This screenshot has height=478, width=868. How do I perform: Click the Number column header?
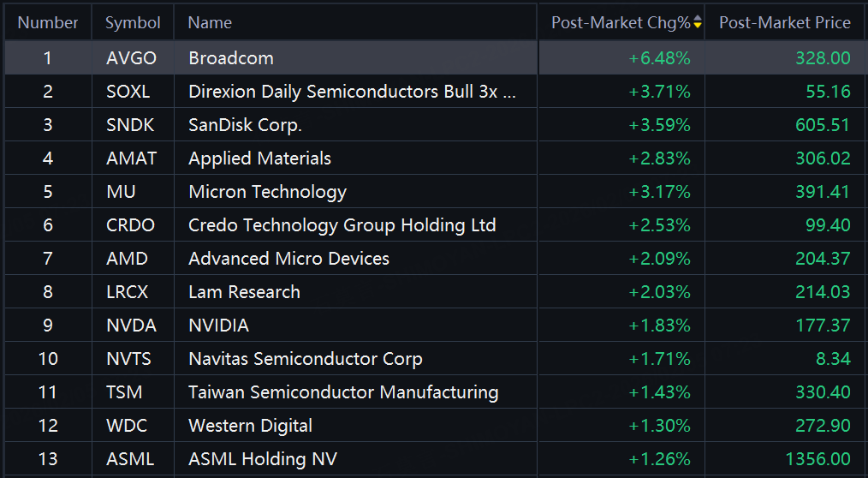point(48,23)
